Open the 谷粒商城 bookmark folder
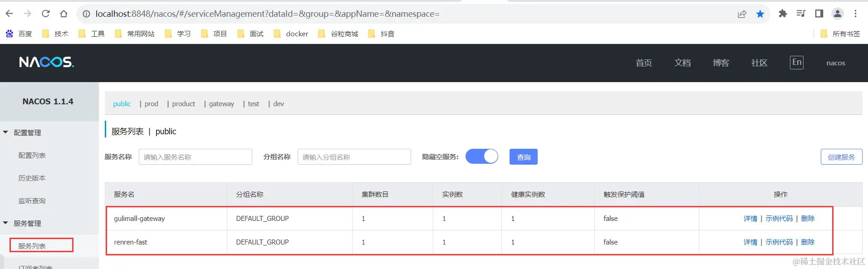Screen dimensions: 868x269 click(x=338, y=34)
